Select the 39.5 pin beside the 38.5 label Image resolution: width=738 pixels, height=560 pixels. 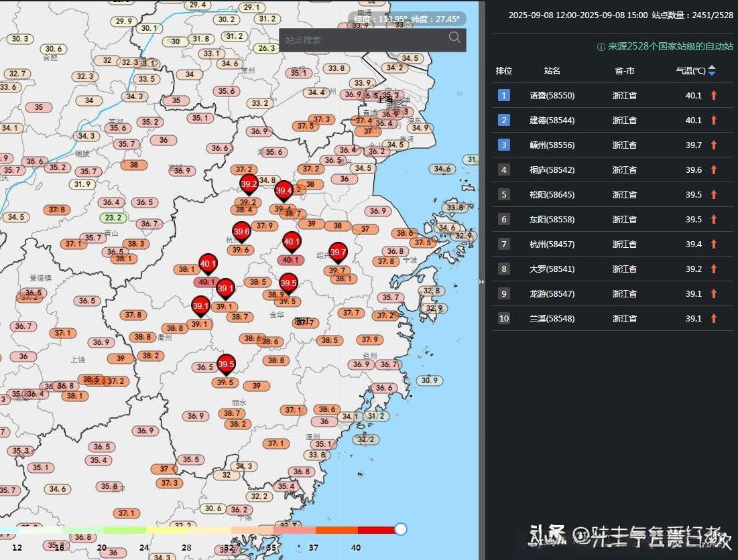pos(288,284)
